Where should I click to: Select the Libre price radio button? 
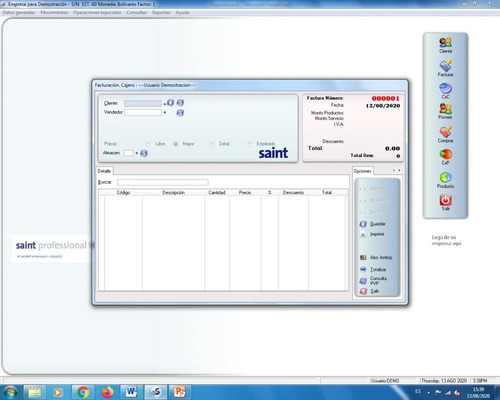pos(148,144)
